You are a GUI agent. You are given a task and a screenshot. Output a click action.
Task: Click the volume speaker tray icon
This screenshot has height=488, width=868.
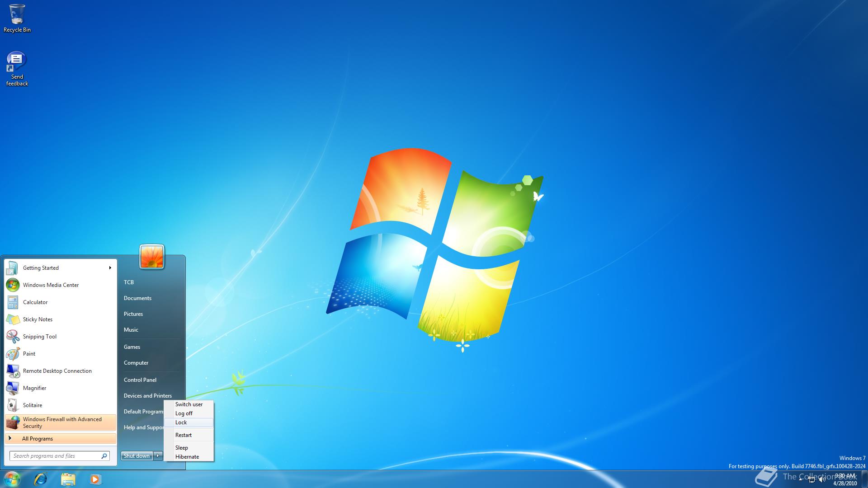(x=822, y=480)
